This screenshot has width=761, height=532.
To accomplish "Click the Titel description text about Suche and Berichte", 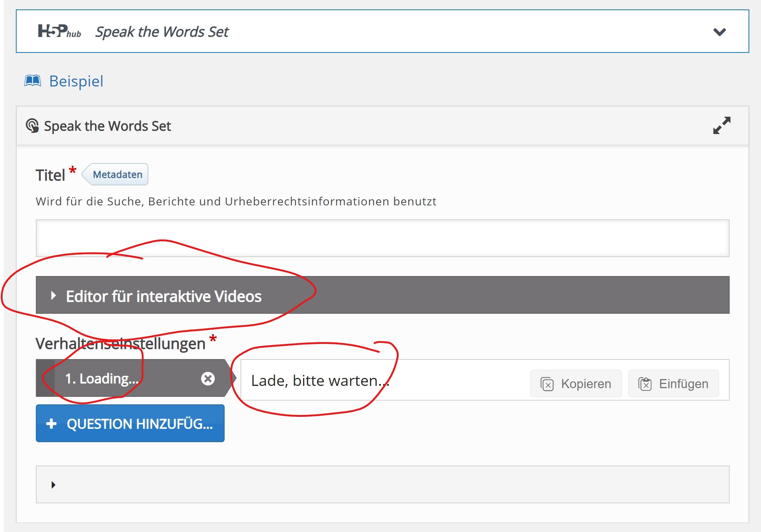I will point(236,201).
